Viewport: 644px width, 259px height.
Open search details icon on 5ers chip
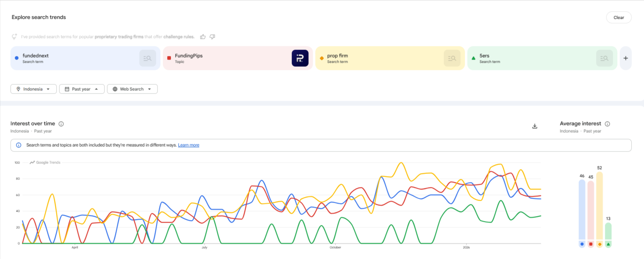pyautogui.click(x=604, y=58)
